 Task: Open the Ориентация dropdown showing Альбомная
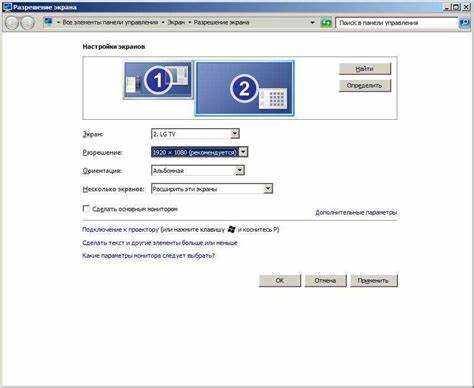pos(198,171)
